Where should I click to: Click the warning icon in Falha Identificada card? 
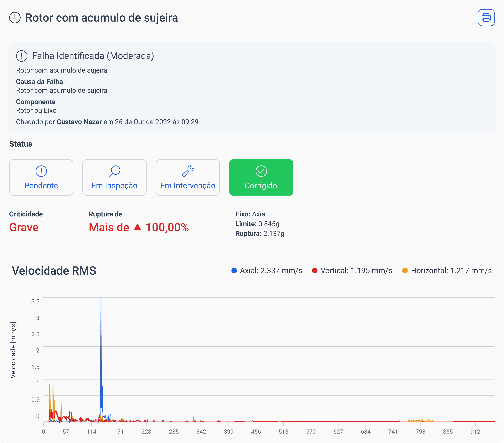coord(22,56)
